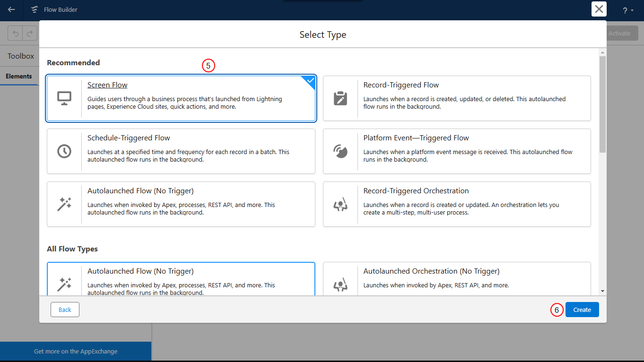Click the scrollbar down arrow in dialog
Viewport: 644px width, 362px height.
(x=602, y=291)
